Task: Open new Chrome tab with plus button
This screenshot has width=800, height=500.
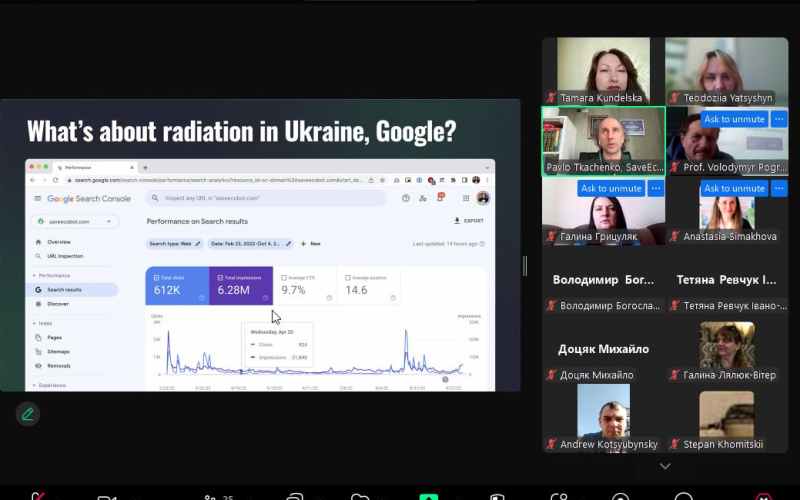Action: [x=145, y=167]
